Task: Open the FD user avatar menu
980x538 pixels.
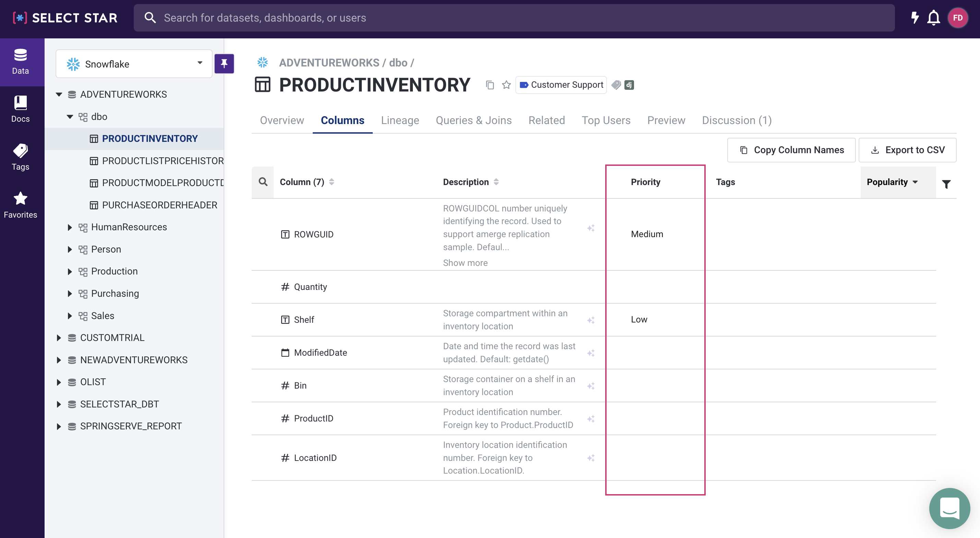Action: (x=958, y=18)
